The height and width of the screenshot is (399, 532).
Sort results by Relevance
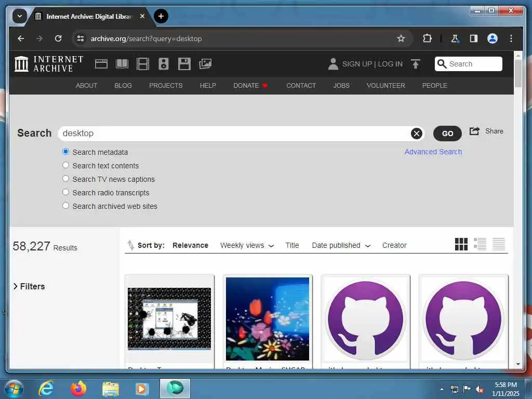pyautogui.click(x=190, y=245)
